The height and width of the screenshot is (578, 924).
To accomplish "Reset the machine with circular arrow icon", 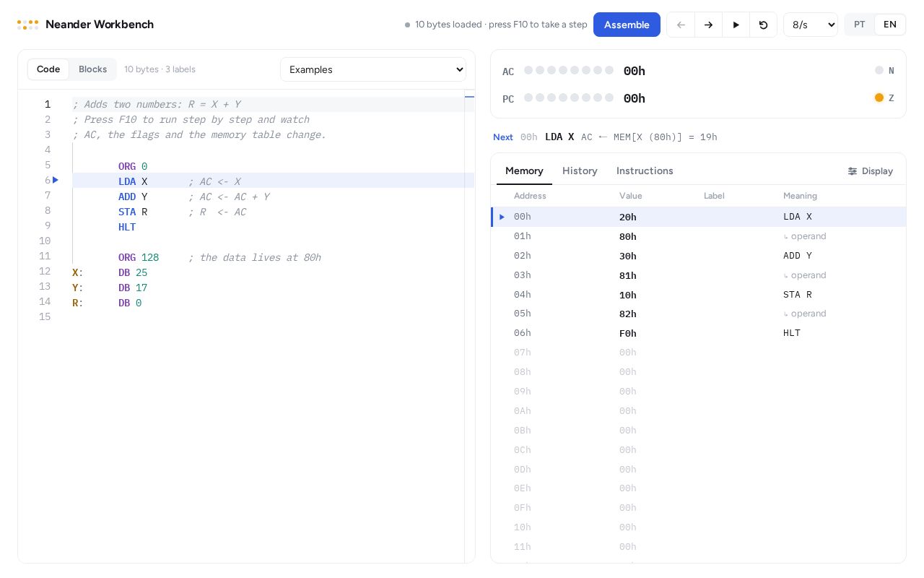I will pyautogui.click(x=763, y=25).
